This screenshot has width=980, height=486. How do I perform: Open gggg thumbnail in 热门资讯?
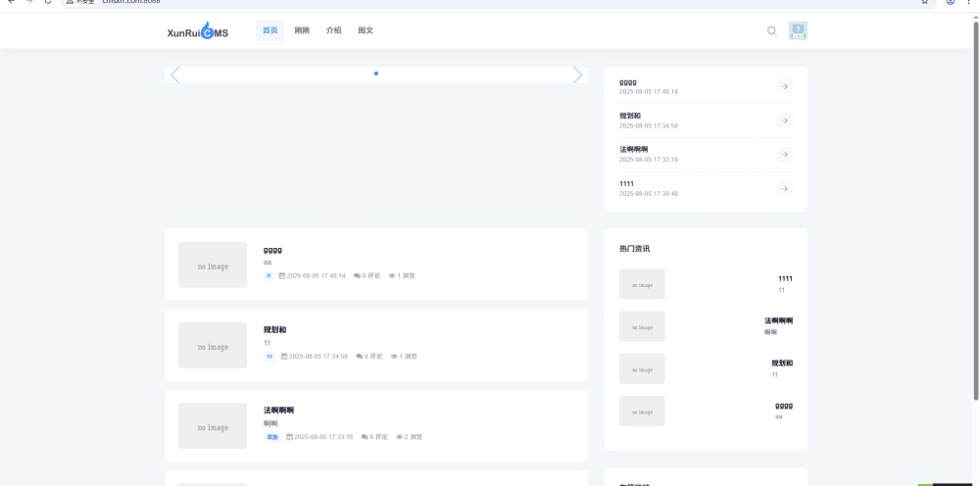pos(642,412)
